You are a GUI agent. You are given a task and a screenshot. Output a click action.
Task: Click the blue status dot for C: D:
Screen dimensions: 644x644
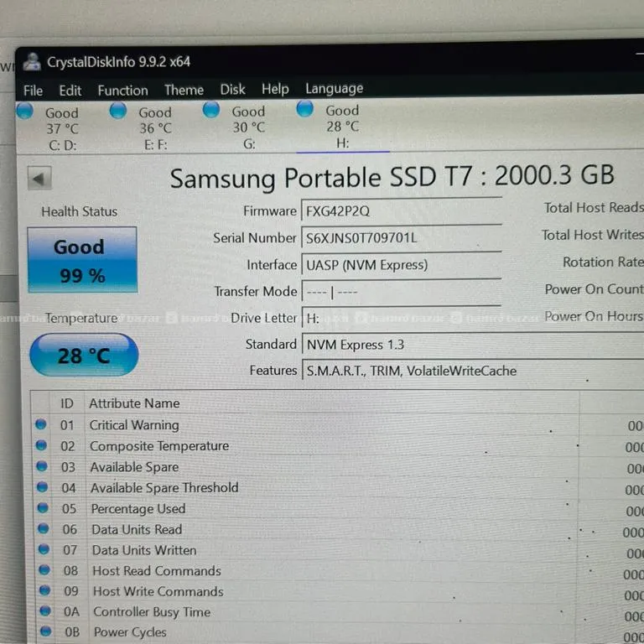pyautogui.click(x=25, y=111)
